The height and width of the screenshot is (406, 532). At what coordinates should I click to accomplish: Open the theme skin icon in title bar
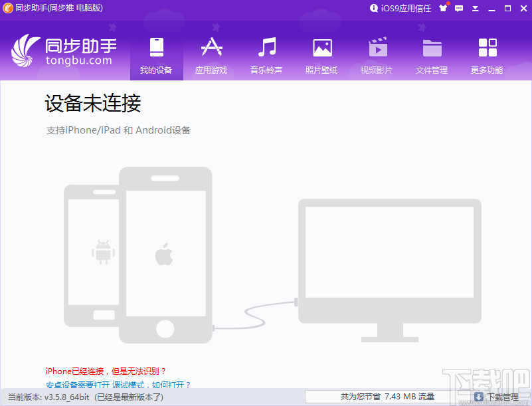point(444,9)
